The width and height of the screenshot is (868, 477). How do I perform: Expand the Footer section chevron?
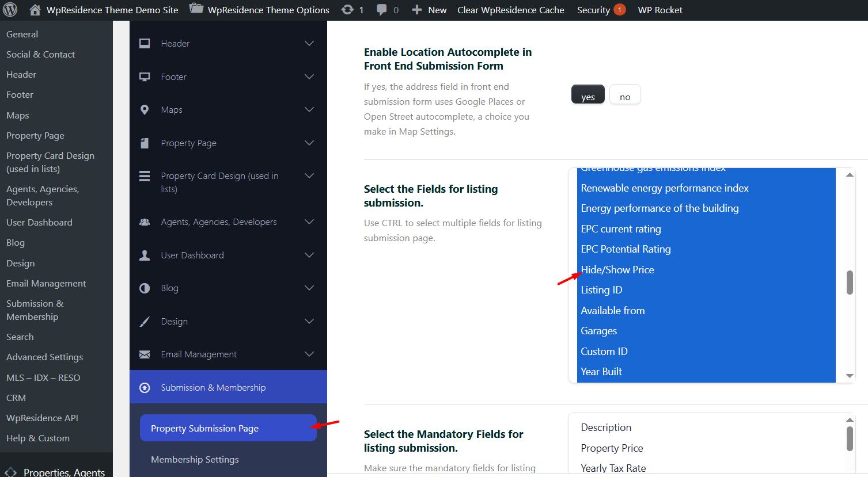click(309, 77)
